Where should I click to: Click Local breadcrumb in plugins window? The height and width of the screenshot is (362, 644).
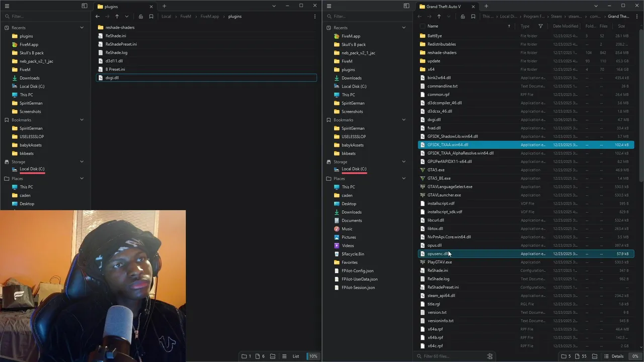(166, 17)
